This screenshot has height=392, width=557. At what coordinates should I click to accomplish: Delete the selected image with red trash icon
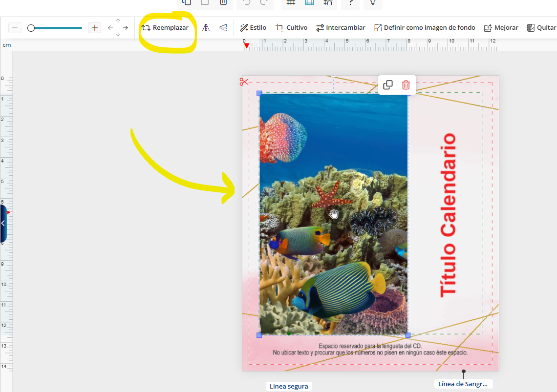coord(406,85)
